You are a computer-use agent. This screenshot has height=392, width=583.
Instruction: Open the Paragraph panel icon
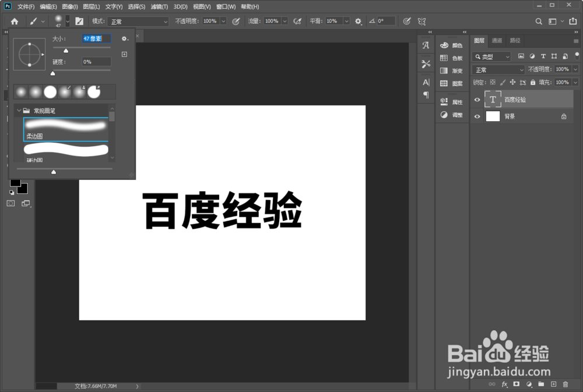click(426, 95)
